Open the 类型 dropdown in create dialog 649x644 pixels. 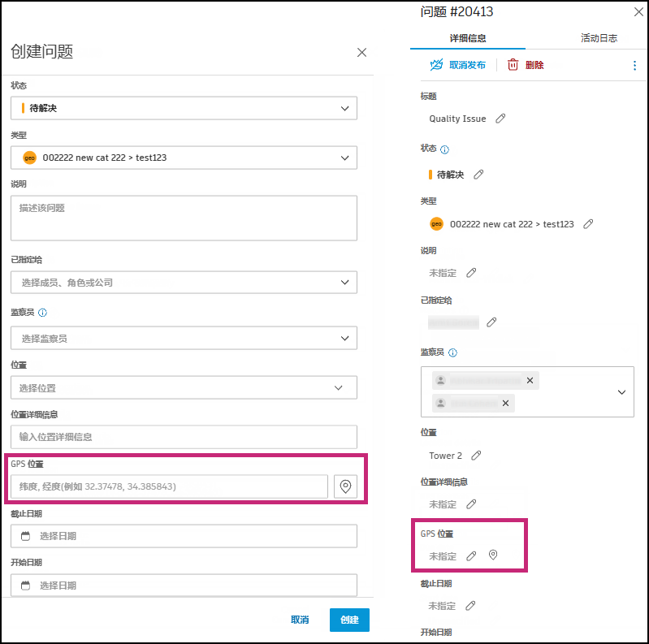click(x=184, y=158)
